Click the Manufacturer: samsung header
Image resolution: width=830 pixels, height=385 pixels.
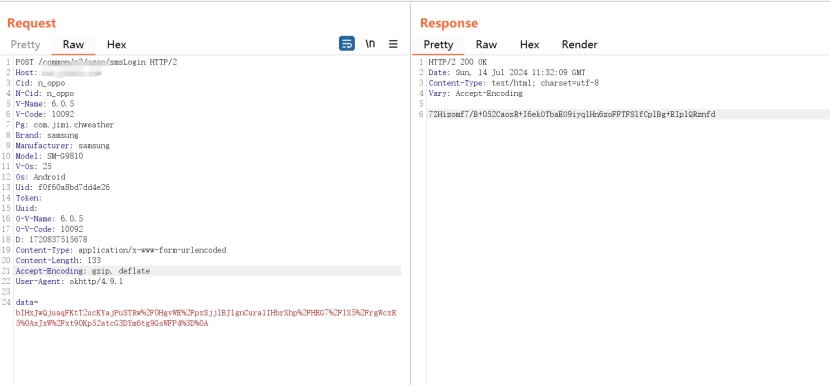tap(62, 146)
